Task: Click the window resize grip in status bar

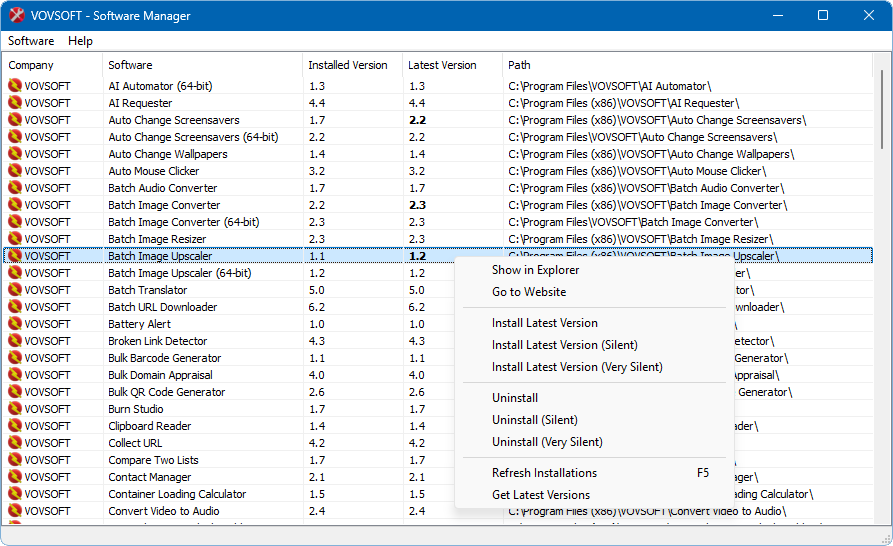Action: [886, 539]
